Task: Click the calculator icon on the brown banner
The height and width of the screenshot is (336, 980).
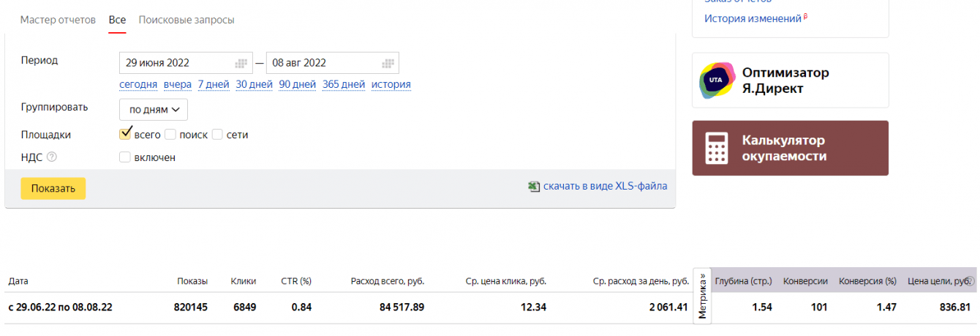Action: pyautogui.click(x=717, y=148)
